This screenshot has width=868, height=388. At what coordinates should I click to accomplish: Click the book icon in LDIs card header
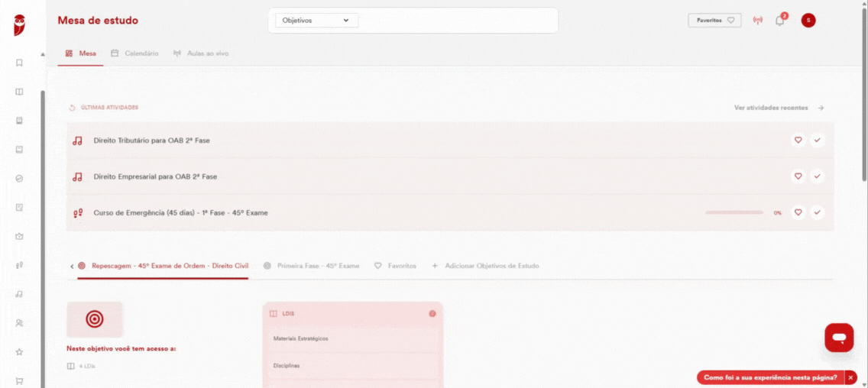(x=274, y=314)
